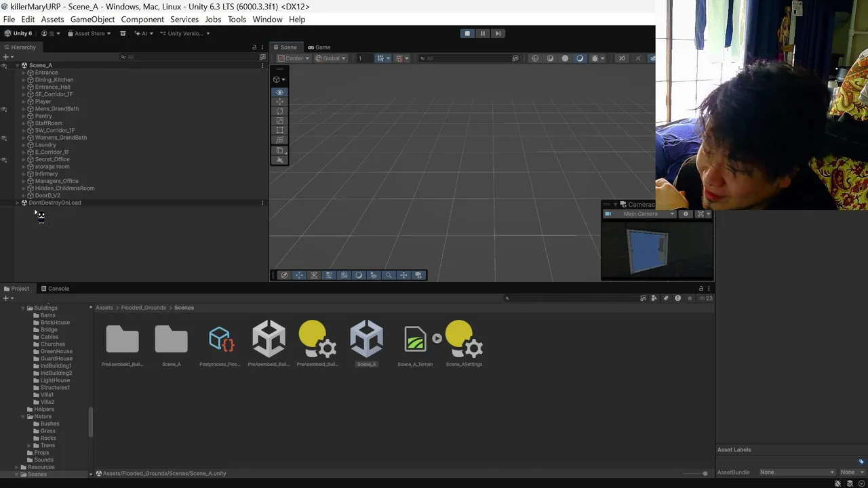
Task: Open the Center pivot dropdown
Action: pyautogui.click(x=293, y=58)
